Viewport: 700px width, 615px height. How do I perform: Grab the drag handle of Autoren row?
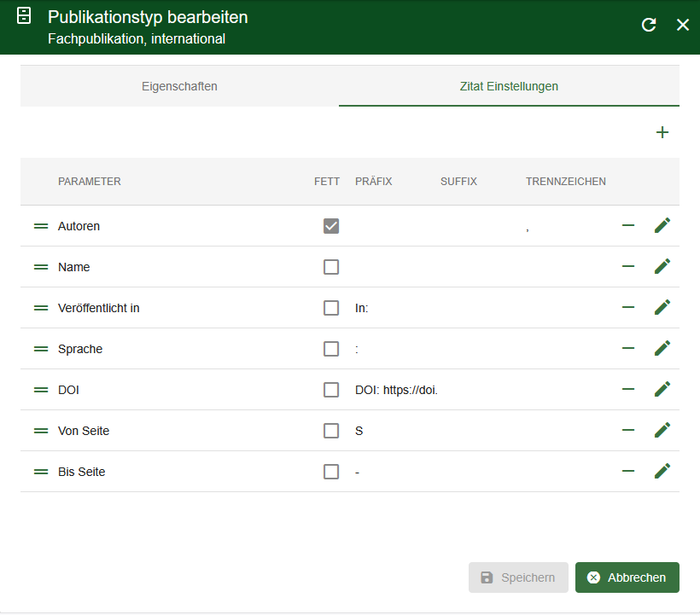[x=41, y=226]
